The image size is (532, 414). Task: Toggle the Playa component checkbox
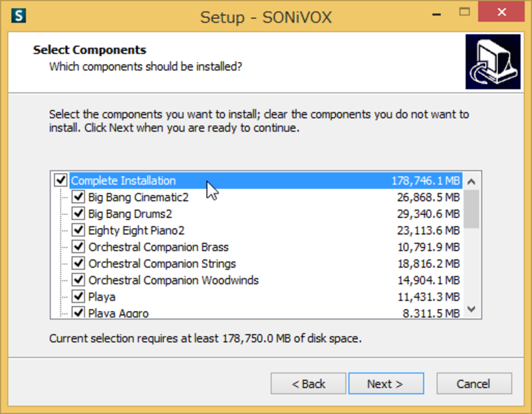(78, 296)
